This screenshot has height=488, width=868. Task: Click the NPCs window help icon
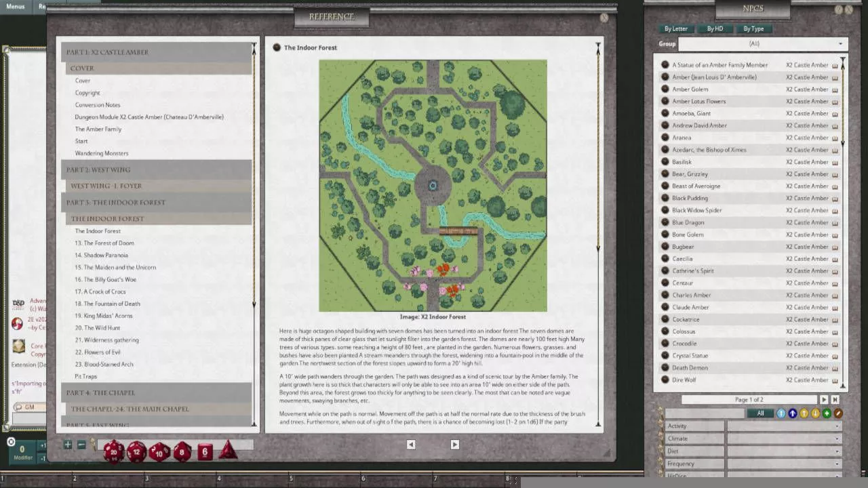(839, 9)
